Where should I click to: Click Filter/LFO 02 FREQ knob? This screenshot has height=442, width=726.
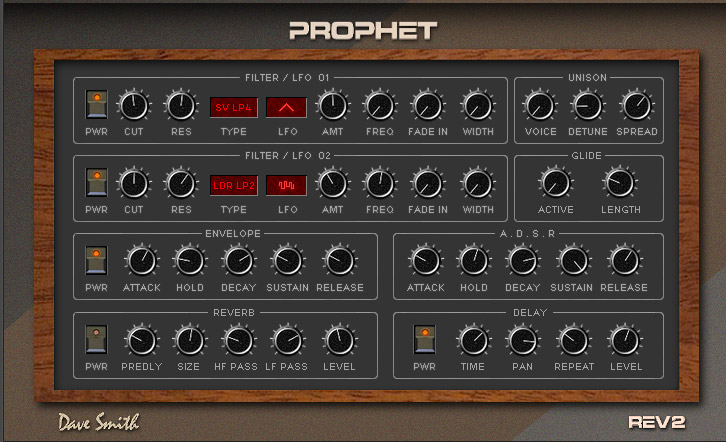(380, 183)
